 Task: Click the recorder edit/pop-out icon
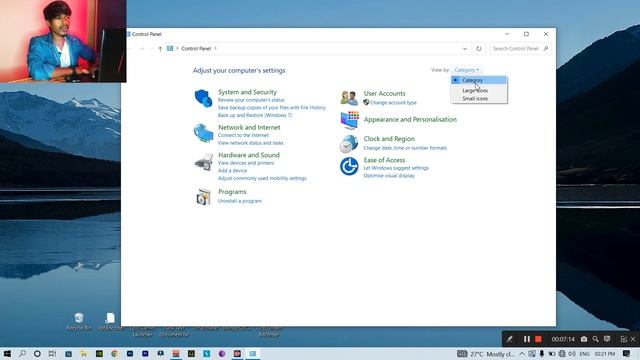pos(623,339)
